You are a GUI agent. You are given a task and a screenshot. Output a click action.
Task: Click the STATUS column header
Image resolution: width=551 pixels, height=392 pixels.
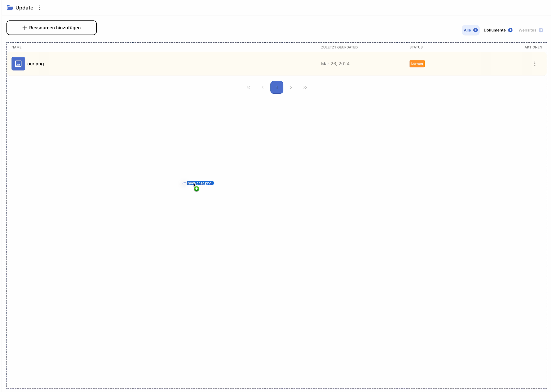click(416, 47)
